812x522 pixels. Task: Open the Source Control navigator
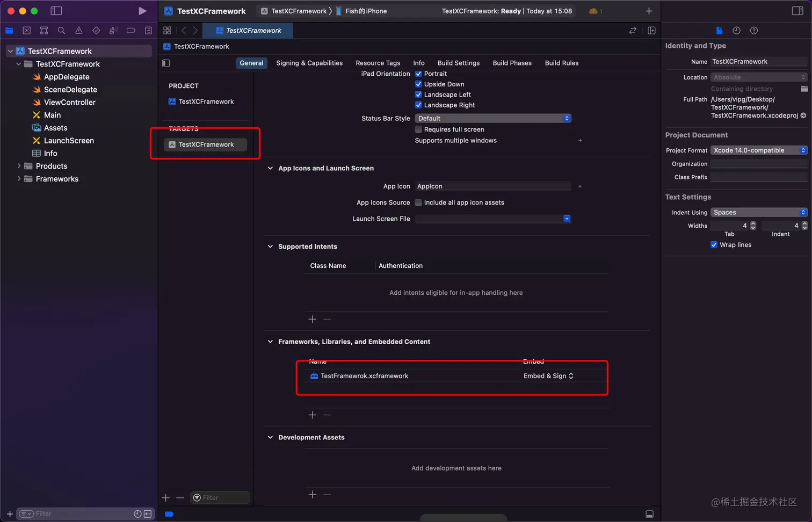tap(27, 31)
